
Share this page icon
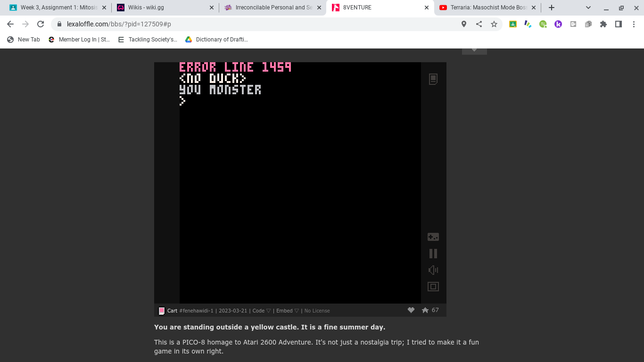click(479, 24)
